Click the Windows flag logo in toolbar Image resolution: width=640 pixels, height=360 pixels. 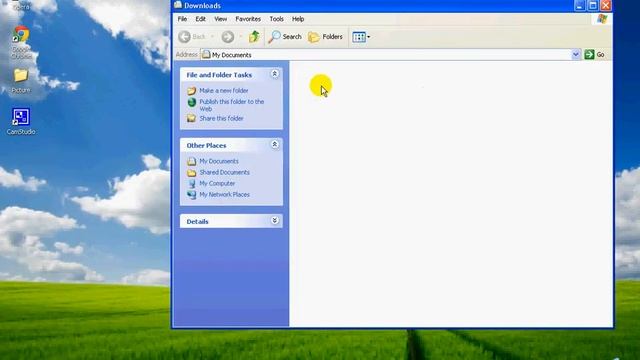pos(602,19)
